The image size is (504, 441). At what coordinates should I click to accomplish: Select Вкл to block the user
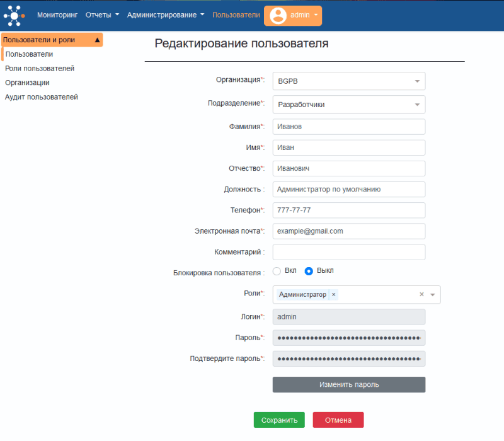pyautogui.click(x=276, y=271)
